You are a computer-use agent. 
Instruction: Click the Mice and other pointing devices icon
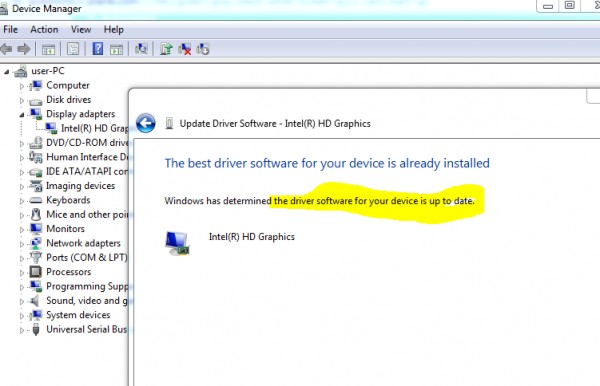point(36,214)
